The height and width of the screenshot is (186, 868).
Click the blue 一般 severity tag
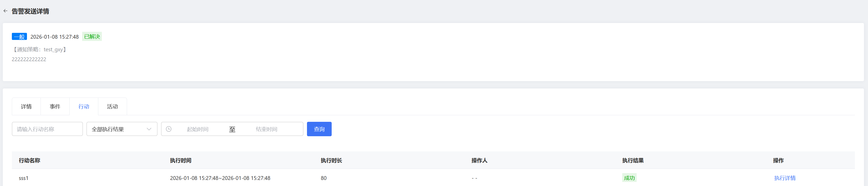click(19, 37)
